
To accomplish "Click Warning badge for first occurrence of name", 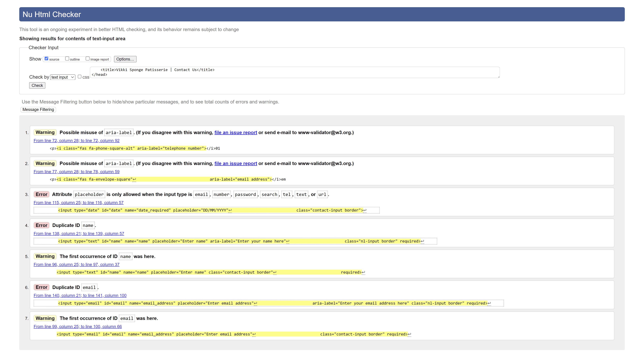I will (x=45, y=256).
